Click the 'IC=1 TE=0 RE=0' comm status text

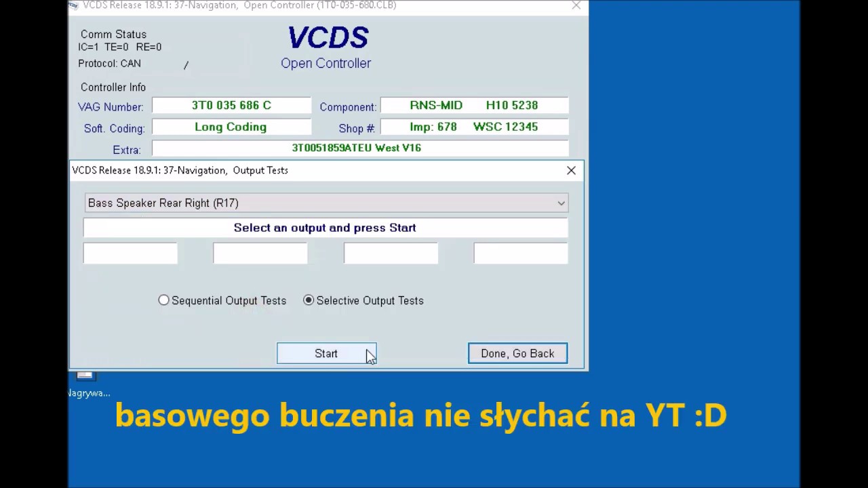pos(120,47)
